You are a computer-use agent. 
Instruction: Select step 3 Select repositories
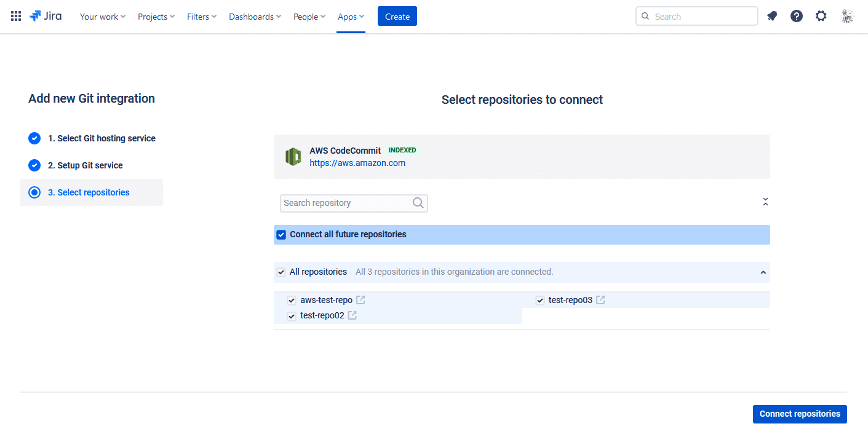[91, 192]
